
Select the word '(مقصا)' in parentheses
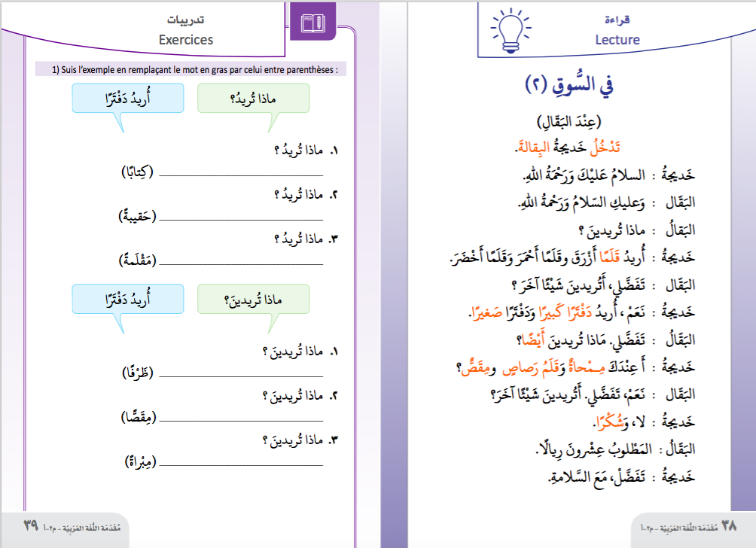139,416
